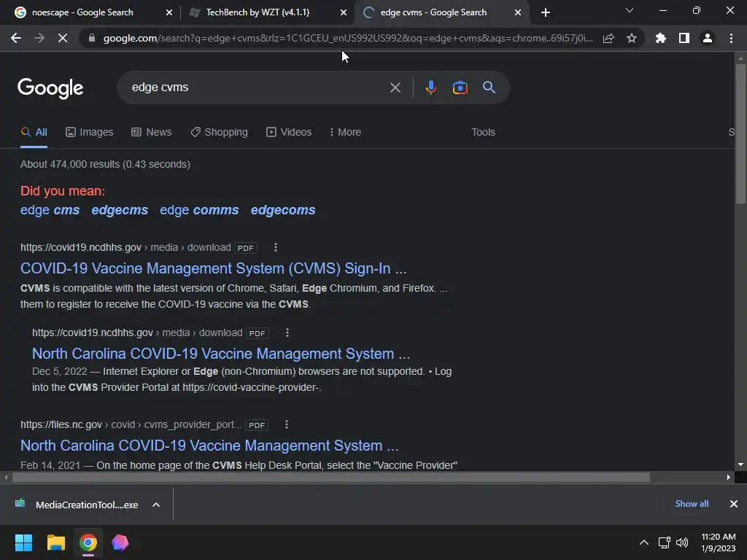
Task: Open options for indented Dec 5 result
Action: pos(287,332)
